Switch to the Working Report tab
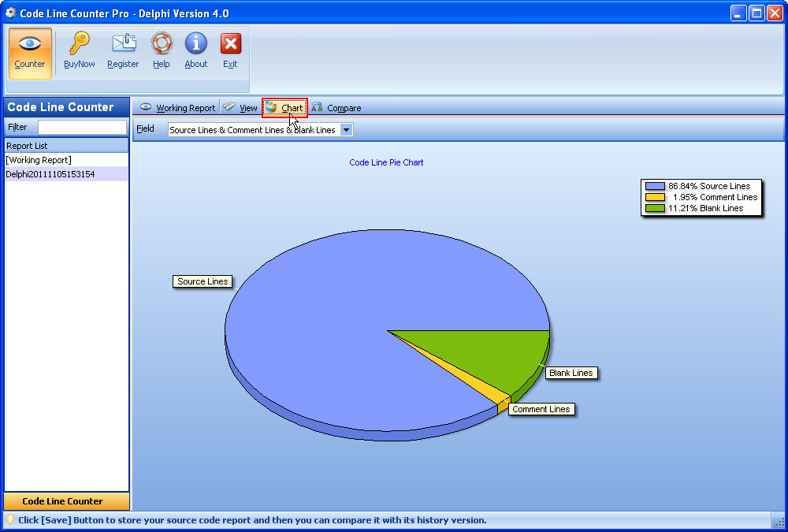This screenshot has height=532, width=788. click(x=178, y=108)
